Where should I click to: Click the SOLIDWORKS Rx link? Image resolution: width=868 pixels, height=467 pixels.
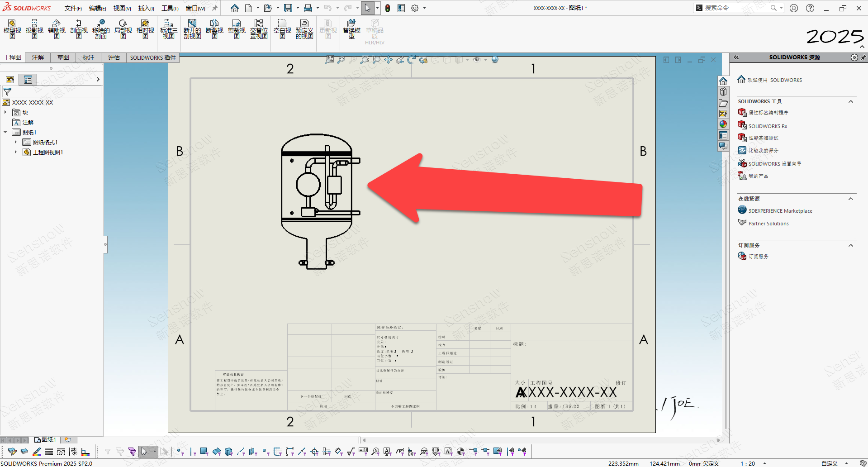click(768, 126)
